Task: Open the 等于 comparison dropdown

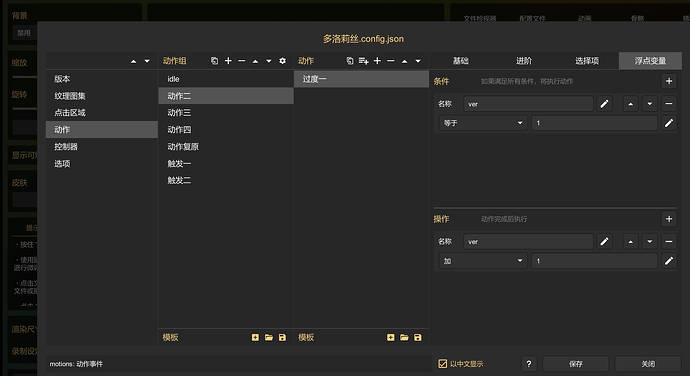Action: coord(483,123)
